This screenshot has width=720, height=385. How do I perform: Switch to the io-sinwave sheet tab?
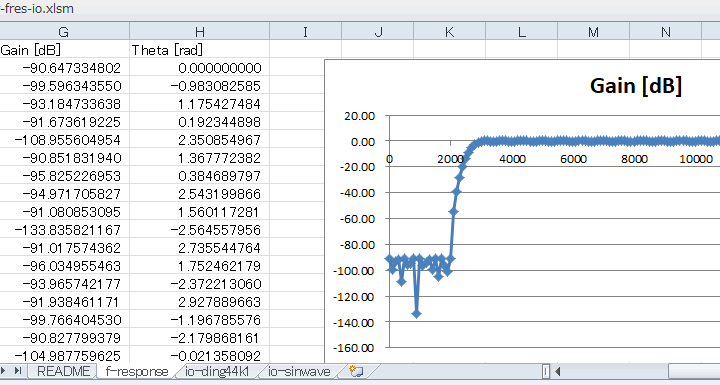(x=299, y=371)
